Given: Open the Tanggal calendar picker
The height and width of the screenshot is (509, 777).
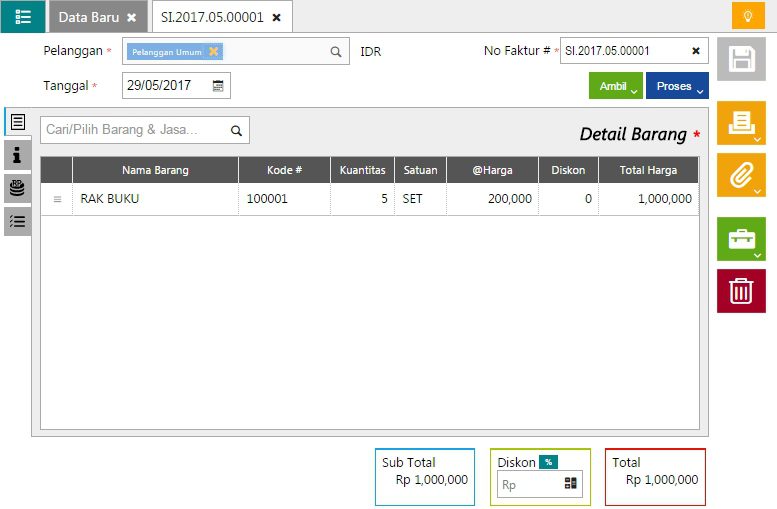Looking at the screenshot, I should point(218,86).
